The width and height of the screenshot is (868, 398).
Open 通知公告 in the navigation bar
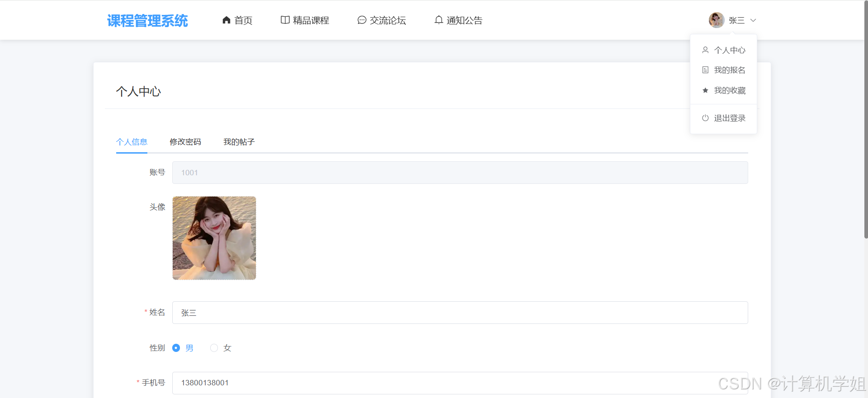coord(458,20)
